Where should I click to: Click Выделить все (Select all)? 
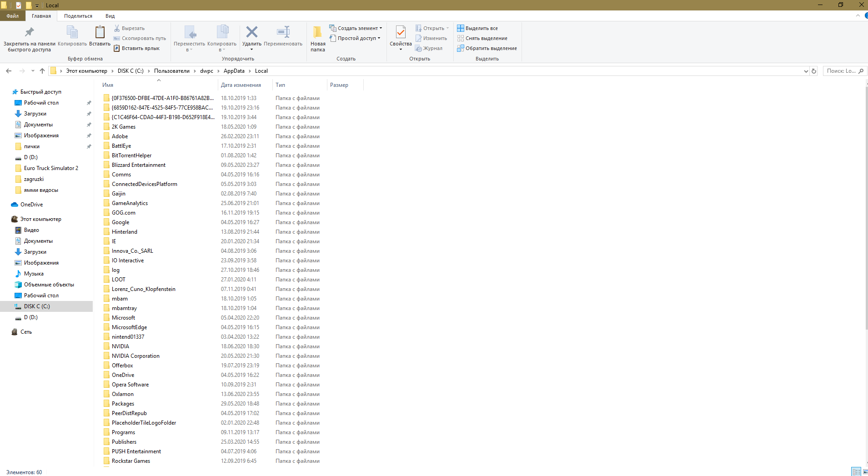(x=477, y=28)
